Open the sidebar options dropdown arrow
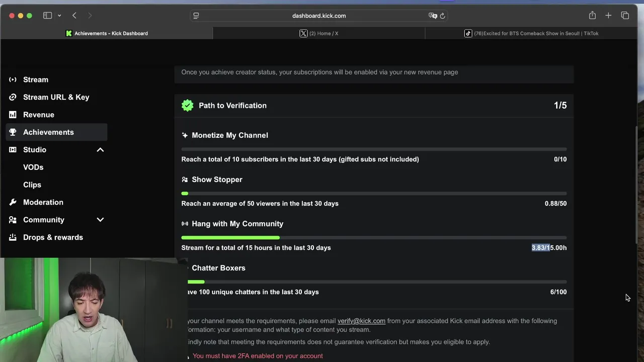This screenshot has height=362, width=644. [59, 16]
